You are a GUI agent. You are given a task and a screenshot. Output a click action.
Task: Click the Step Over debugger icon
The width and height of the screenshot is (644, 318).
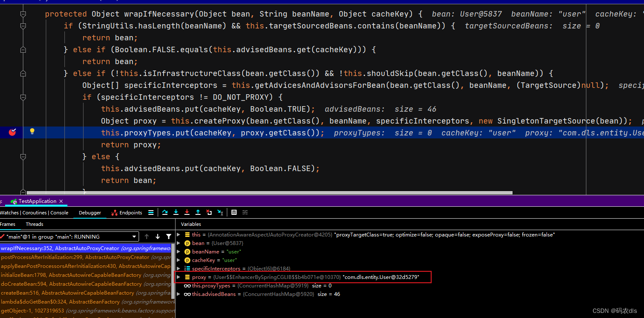click(x=165, y=212)
